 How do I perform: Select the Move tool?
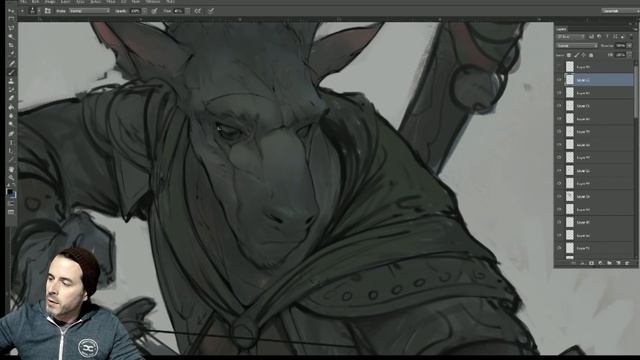(x=11, y=11)
